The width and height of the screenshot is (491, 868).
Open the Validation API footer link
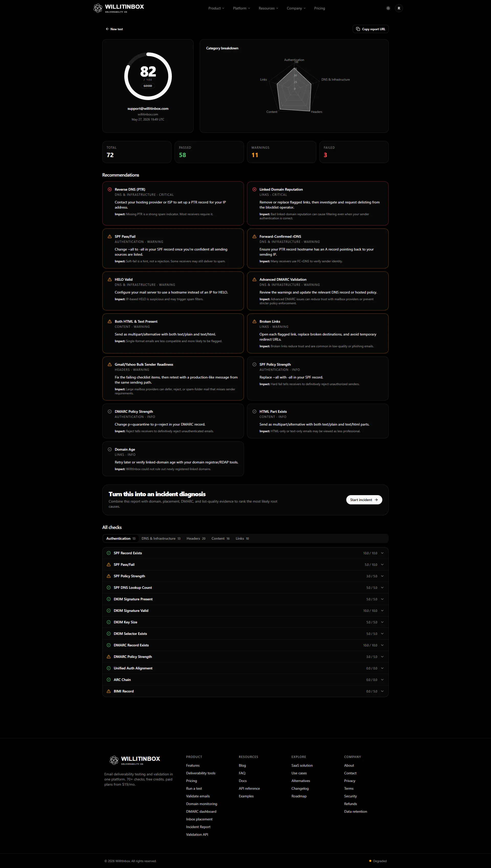(x=197, y=834)
